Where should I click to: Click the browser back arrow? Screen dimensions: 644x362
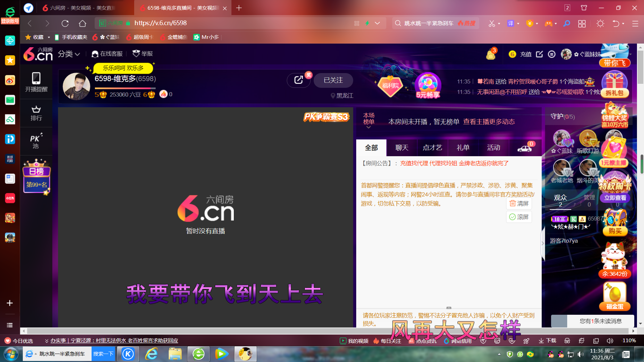[x=30, y=23]
